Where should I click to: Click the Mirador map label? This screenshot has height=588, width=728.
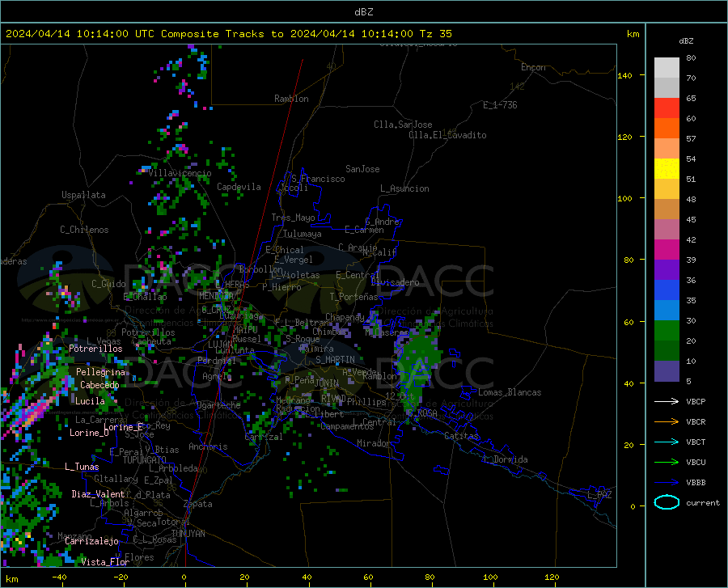click(373, 444)
